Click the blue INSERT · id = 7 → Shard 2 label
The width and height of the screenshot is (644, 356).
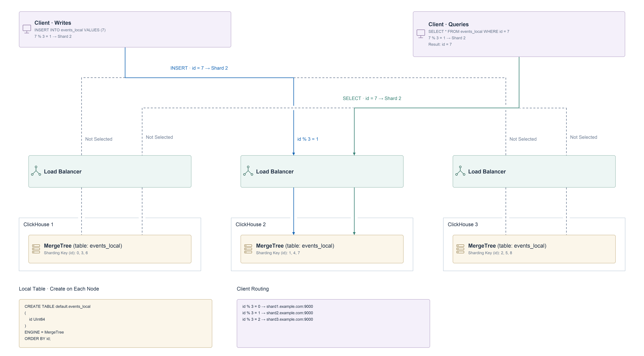(199, 68)
